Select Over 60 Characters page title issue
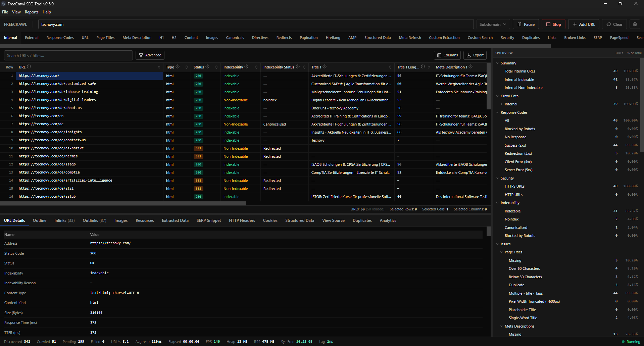This screenshot has width=644, height=346. 524,268
